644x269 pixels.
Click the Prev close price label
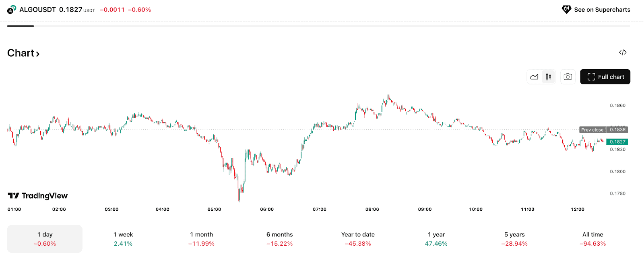point(592,130)
